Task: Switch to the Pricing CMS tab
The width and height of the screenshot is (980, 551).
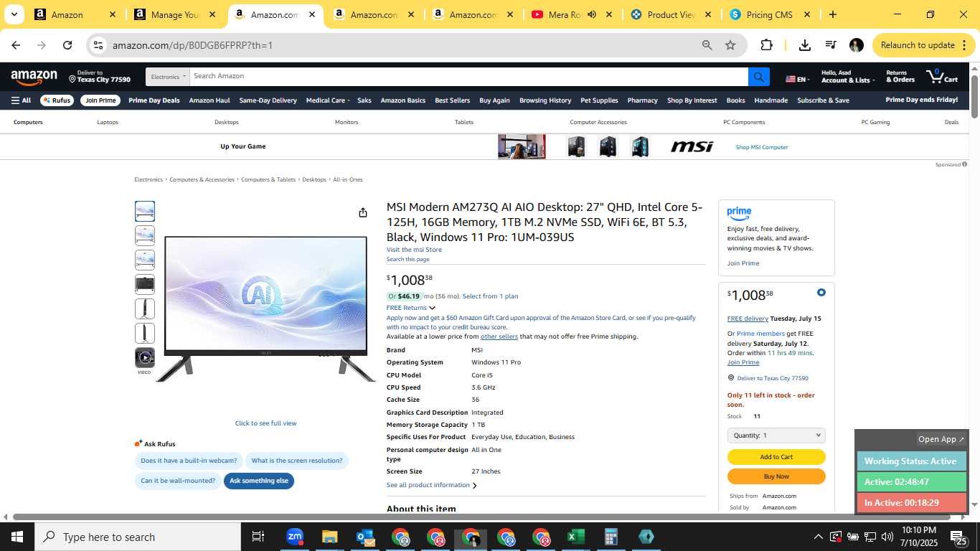Action: 769,14
